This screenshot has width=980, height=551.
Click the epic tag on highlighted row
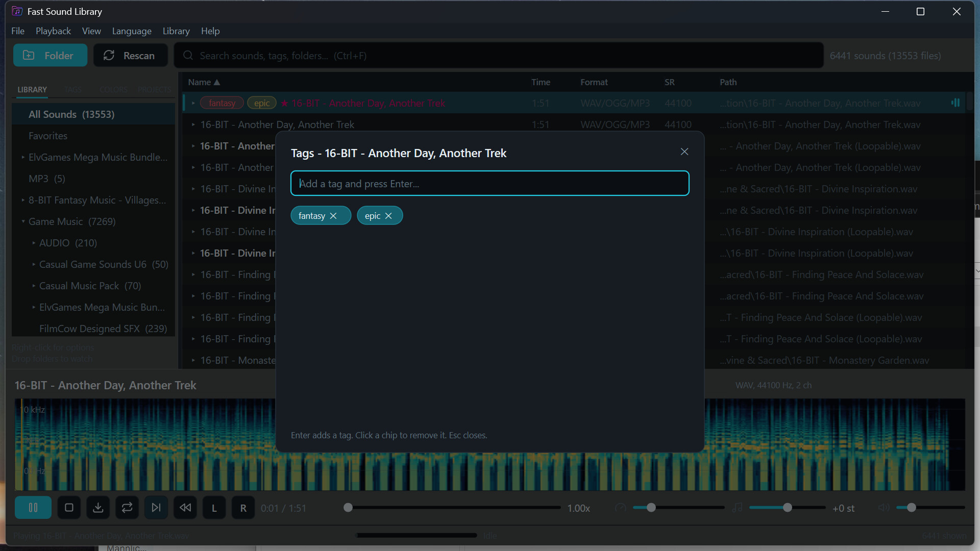point(262,103)
